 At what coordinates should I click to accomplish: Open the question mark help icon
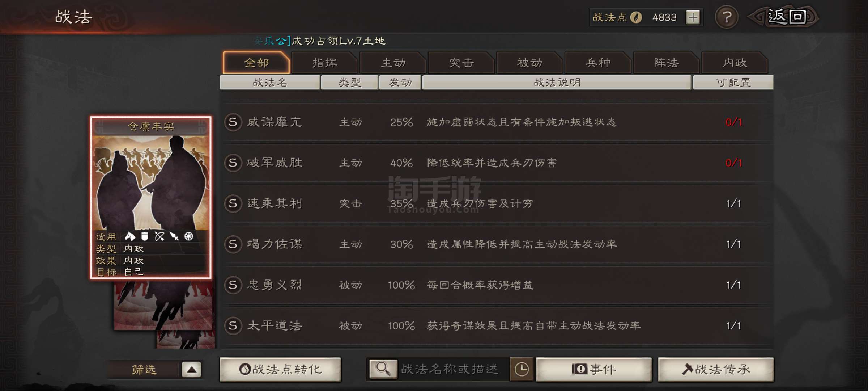(727, 17)
